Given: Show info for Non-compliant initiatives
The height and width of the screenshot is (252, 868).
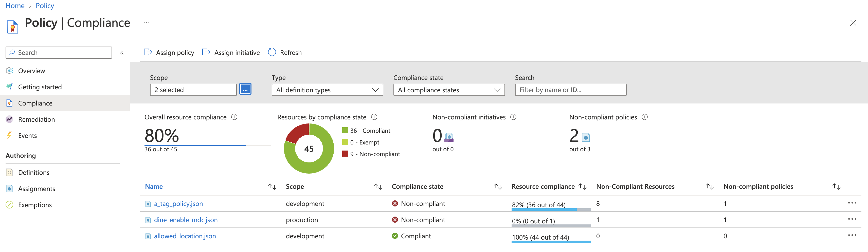Looking at the screenshot, I should 513,117.
